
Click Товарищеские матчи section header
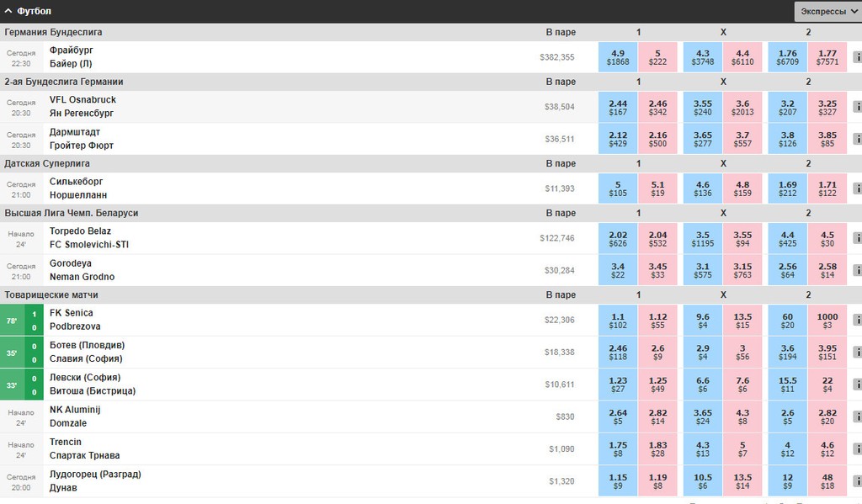[51, 295]
